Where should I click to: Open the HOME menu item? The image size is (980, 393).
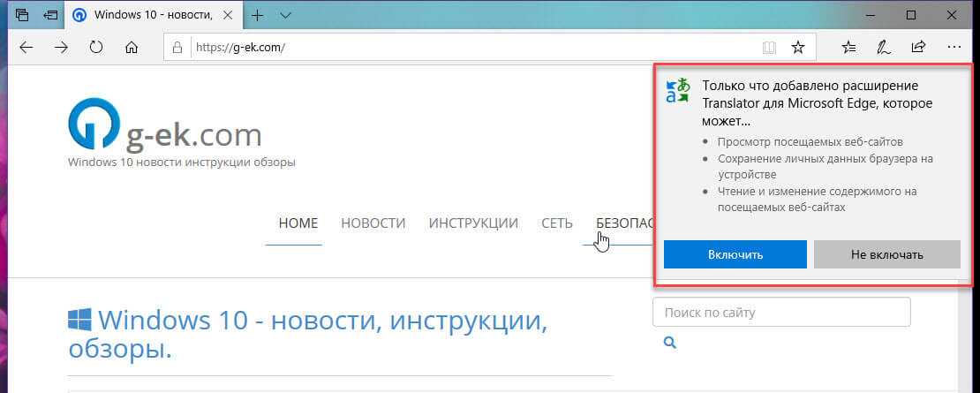[298, 223]
